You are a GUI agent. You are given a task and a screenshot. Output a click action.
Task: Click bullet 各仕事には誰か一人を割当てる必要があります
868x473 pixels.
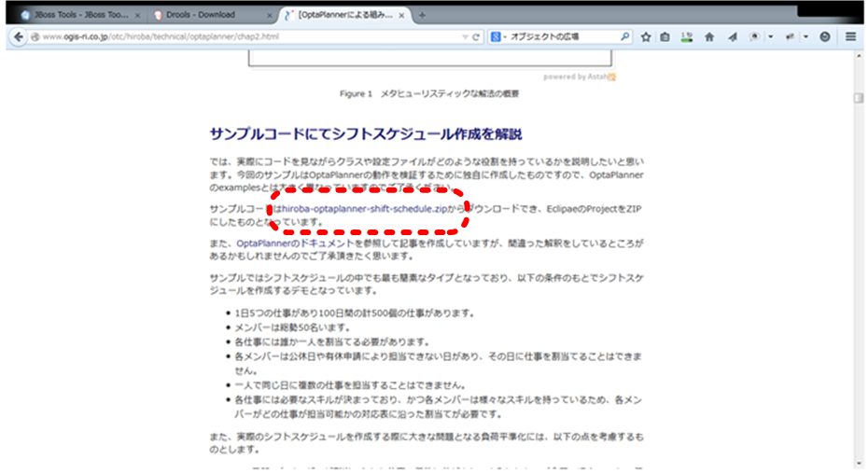tap(332, 341)
